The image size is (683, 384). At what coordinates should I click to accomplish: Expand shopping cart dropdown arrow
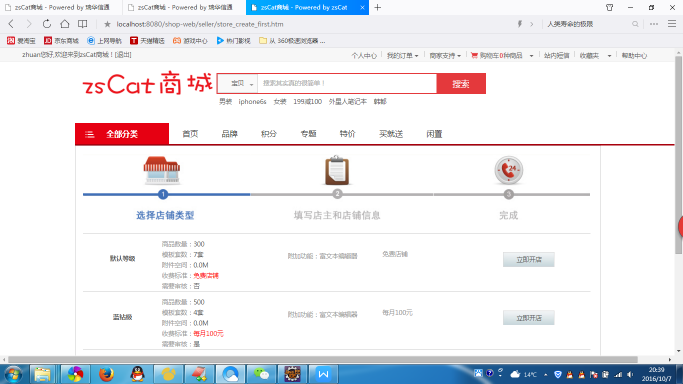pos(531,56)
